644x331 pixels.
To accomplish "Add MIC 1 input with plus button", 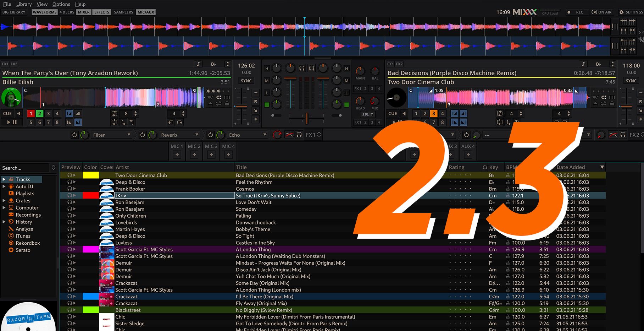I will pos(177,154).
